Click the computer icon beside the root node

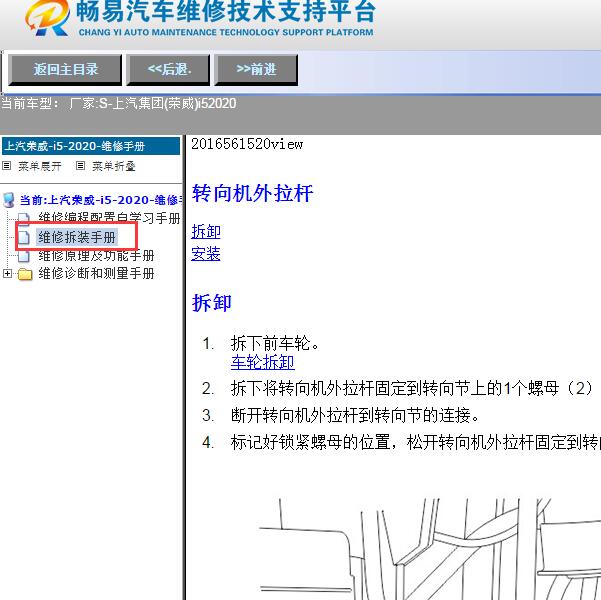click(8, 200)
